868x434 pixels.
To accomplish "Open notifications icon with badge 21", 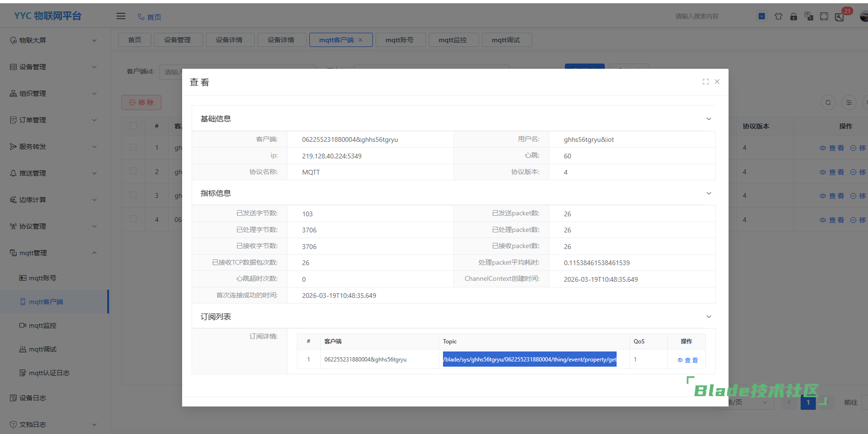I will pyautogui.click(x=840, y=17).
